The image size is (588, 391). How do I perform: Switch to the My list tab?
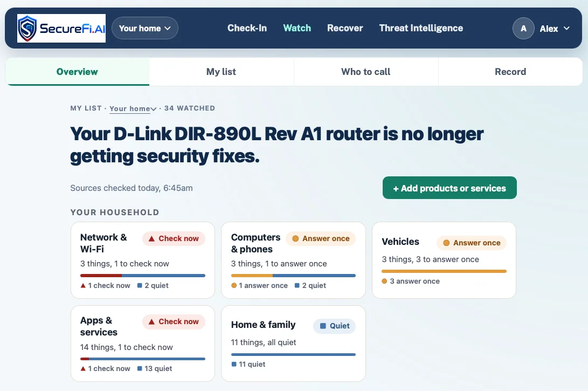pyautogui.click(x=222, y=72)
